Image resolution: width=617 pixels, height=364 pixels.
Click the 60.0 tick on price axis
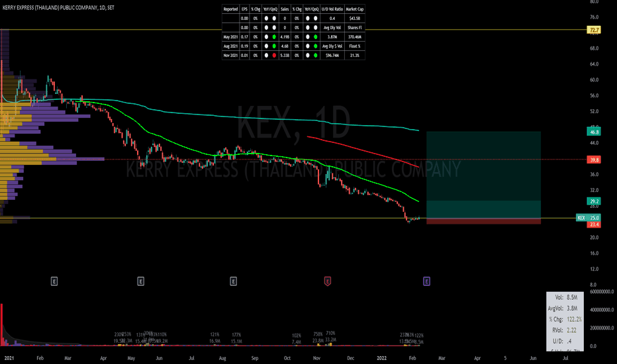pyautogui.click(x=594, y=80)
